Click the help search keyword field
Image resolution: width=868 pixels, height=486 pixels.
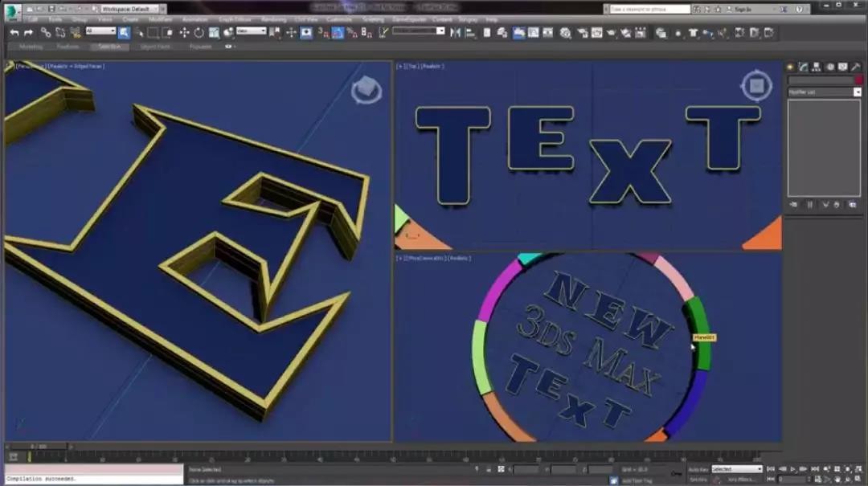pyautogui.click(x=650, y=9)
